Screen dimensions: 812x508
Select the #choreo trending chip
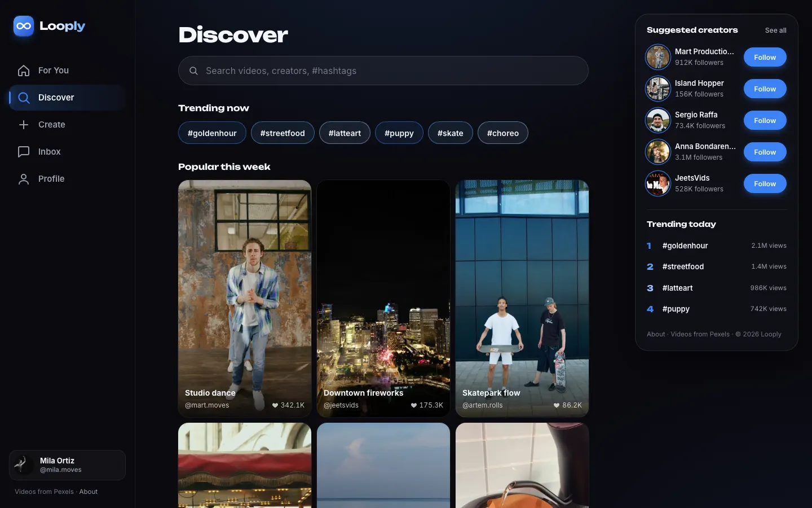(503, 133)
